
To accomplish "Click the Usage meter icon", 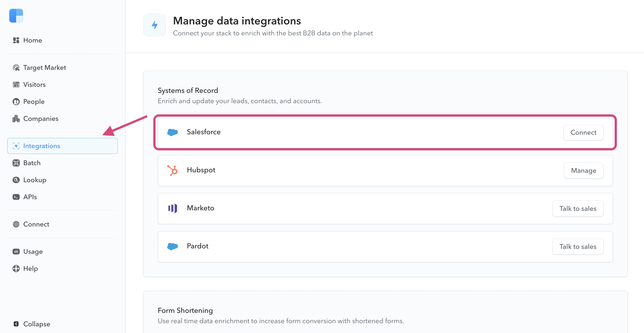I will coord(16,252).
